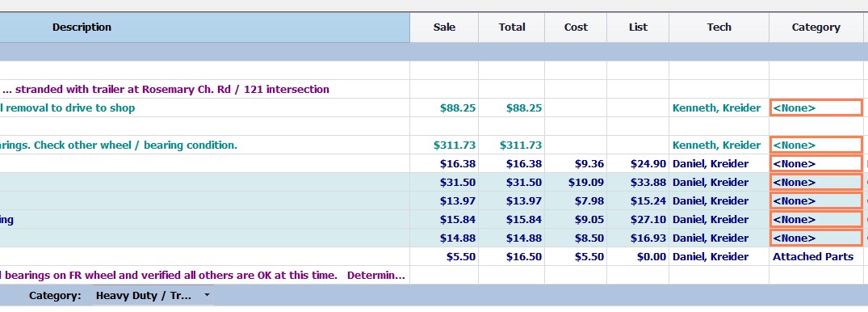The height and width of the screenshot is (312, 868).
Task: Select the 'removal to drive to shop' description
Action: [x=205, y=108]
